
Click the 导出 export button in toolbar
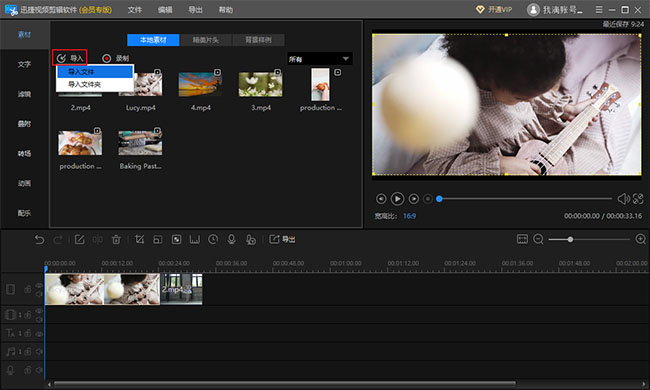tap(282, 240)
